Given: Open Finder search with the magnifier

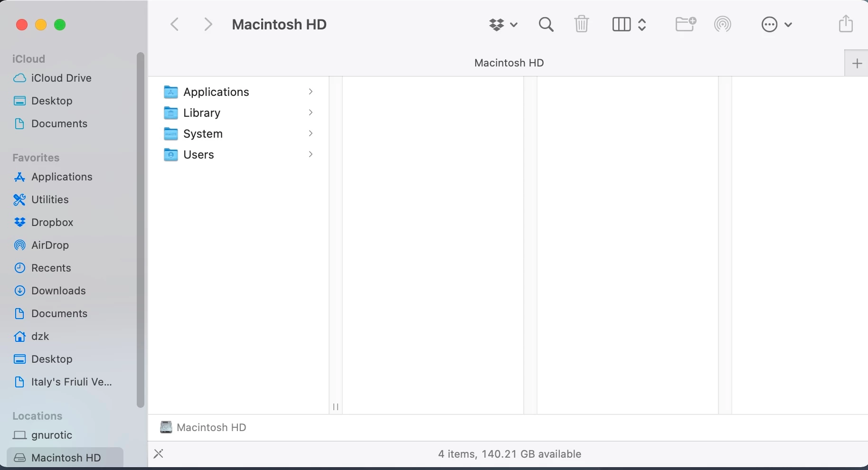Looking at the screenshot, I should pos(546,24).
